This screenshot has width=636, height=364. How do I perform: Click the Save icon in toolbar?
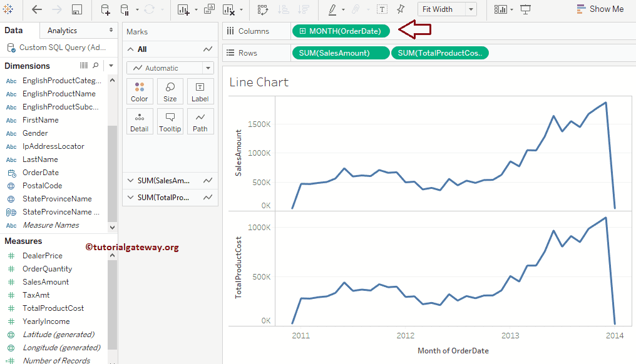[x=77, y=9]
